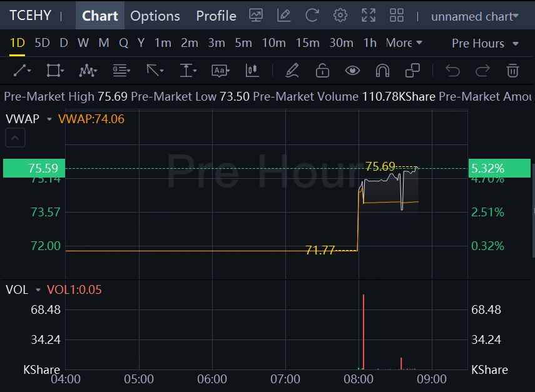Select the trend line drawing tool
The height and width of the screenshot is (392, 535).
(22, 71)
